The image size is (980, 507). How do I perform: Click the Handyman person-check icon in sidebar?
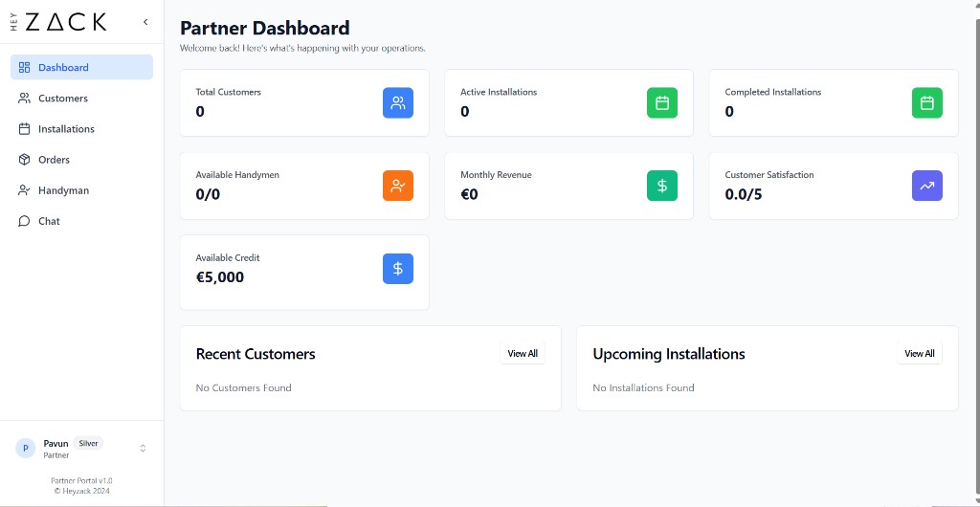(24, 190)
